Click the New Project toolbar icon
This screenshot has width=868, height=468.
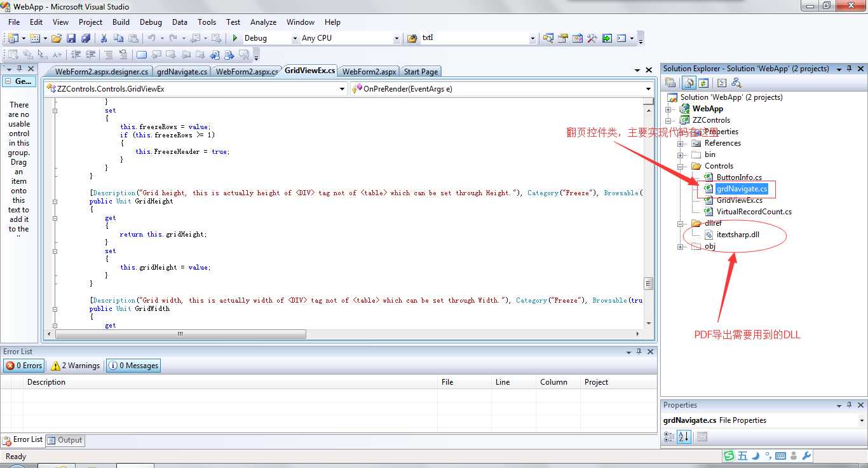(14, 38)
